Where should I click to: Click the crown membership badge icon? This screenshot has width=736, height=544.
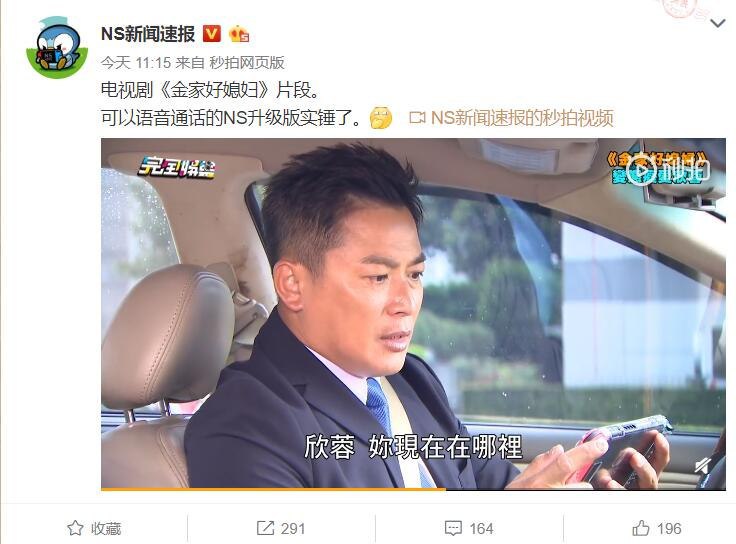click(x=238, y=34)
